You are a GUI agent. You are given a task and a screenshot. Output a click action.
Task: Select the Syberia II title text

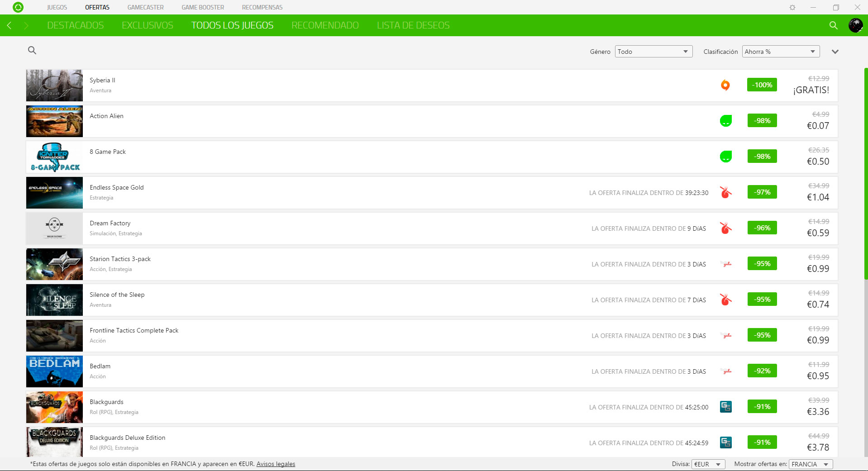click(102, 80)
